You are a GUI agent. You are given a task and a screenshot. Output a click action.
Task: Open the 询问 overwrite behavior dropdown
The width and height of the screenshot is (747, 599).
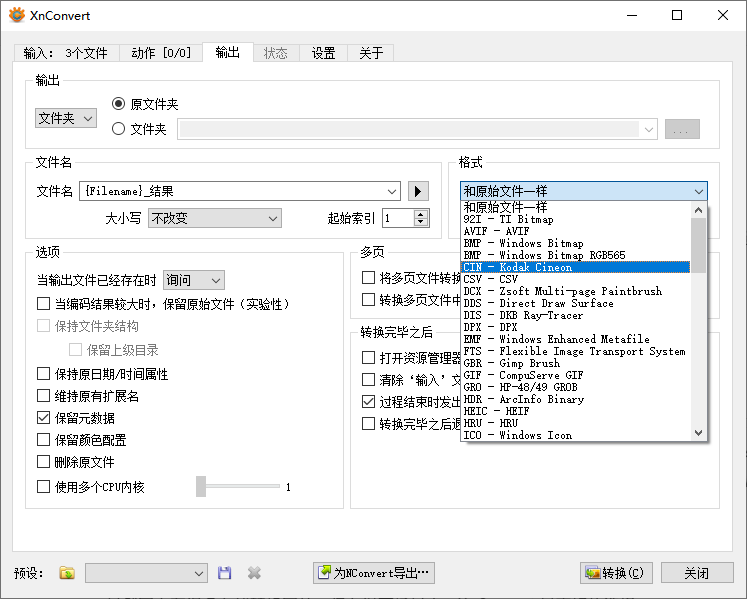[x=194, y=280]
